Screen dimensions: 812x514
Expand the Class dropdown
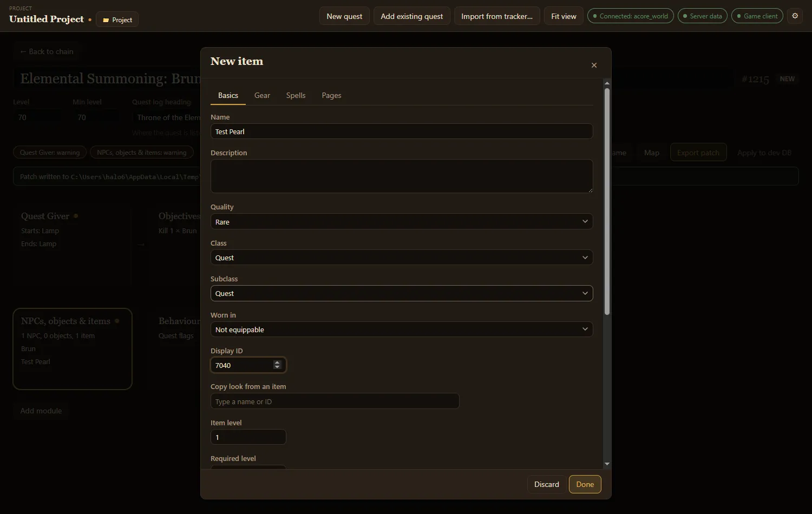(402, 258)
